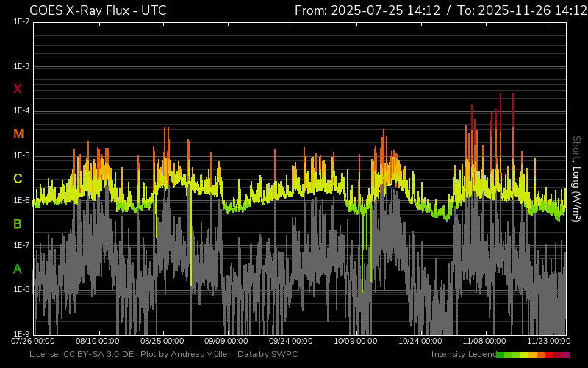Click the magenta end of intensity legend bar
This screenshot has width=588, height=368.
[x=565, y=355]
